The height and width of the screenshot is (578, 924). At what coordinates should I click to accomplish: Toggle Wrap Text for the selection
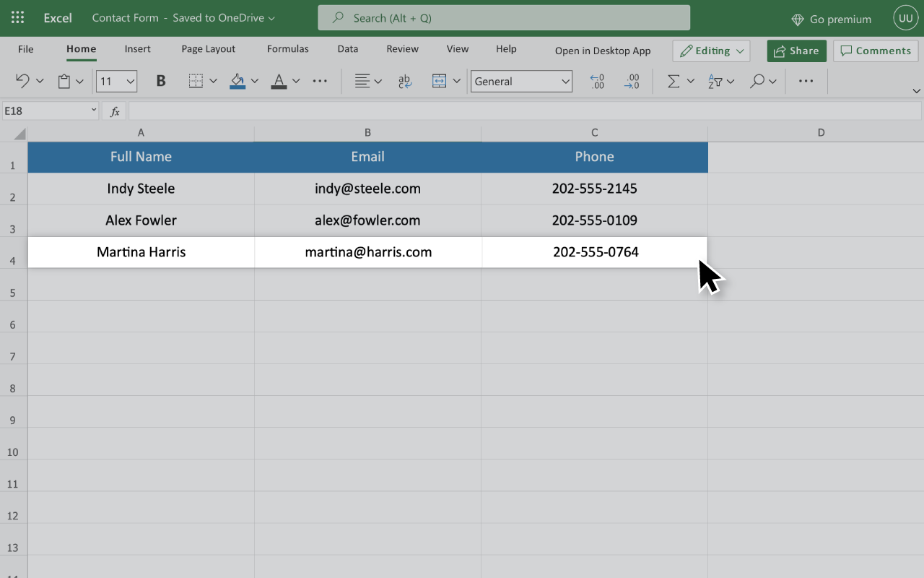point(405,81)
